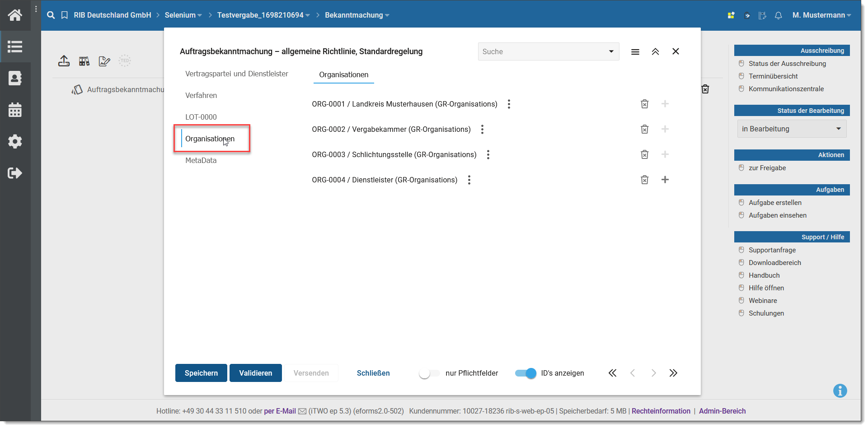Toggle ID's anzeigen switch
868x428 pixels.
(x=525, y=373)
